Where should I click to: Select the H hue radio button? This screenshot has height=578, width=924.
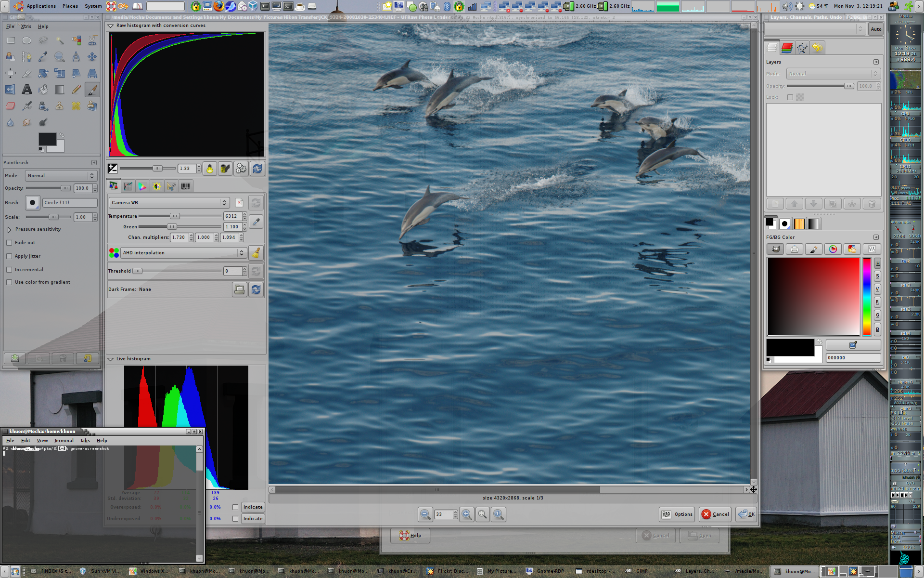pyautogui.click(x=877, y=263)
